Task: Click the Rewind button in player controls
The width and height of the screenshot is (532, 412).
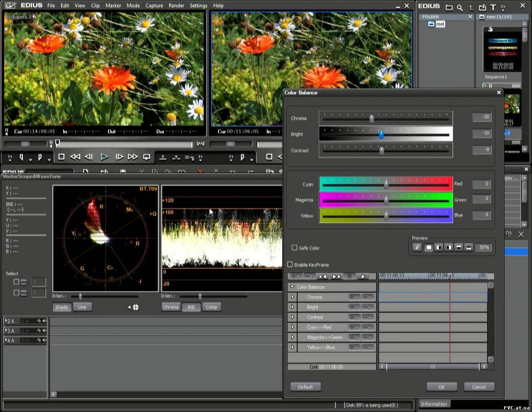Action: tap(75, 157)
